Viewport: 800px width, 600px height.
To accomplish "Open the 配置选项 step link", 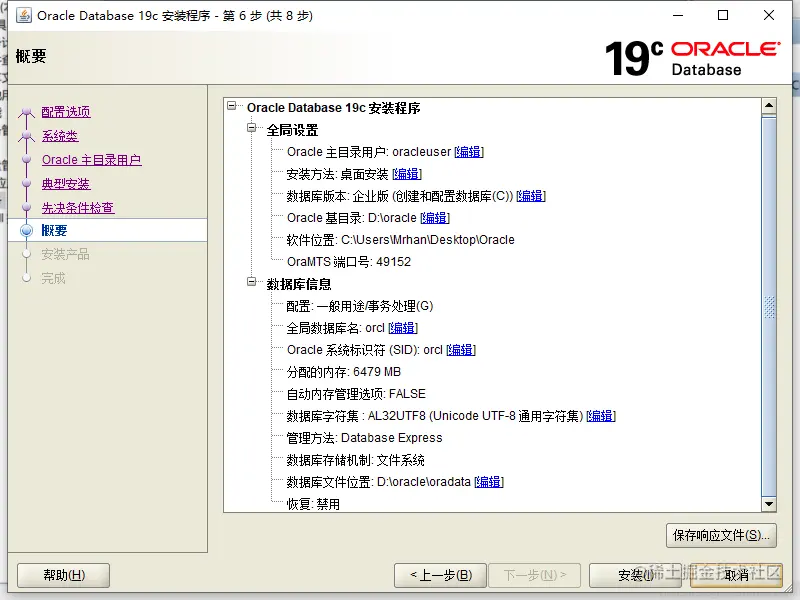I will click(x=66, y=112).
